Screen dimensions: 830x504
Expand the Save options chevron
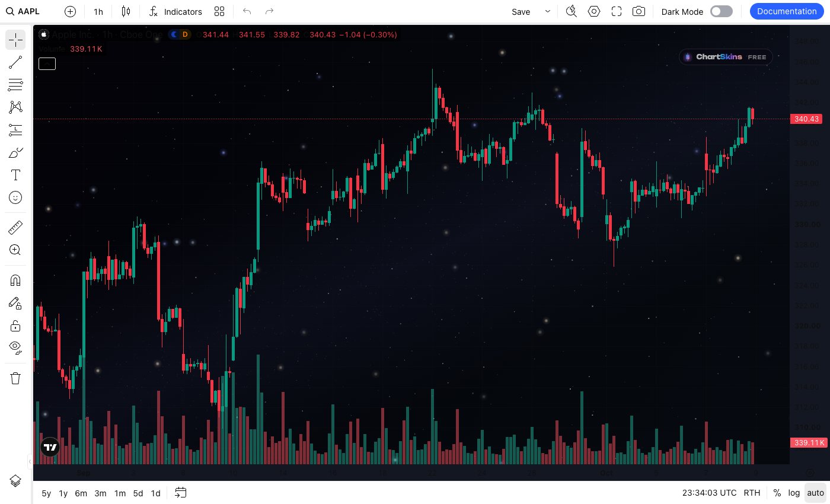[x=547, y=11]
